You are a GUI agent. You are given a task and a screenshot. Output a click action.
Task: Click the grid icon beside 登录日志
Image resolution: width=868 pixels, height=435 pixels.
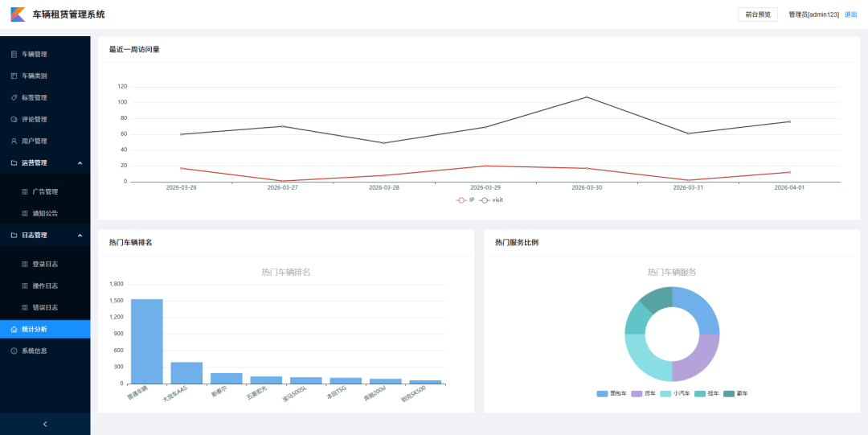coord(24,265)
